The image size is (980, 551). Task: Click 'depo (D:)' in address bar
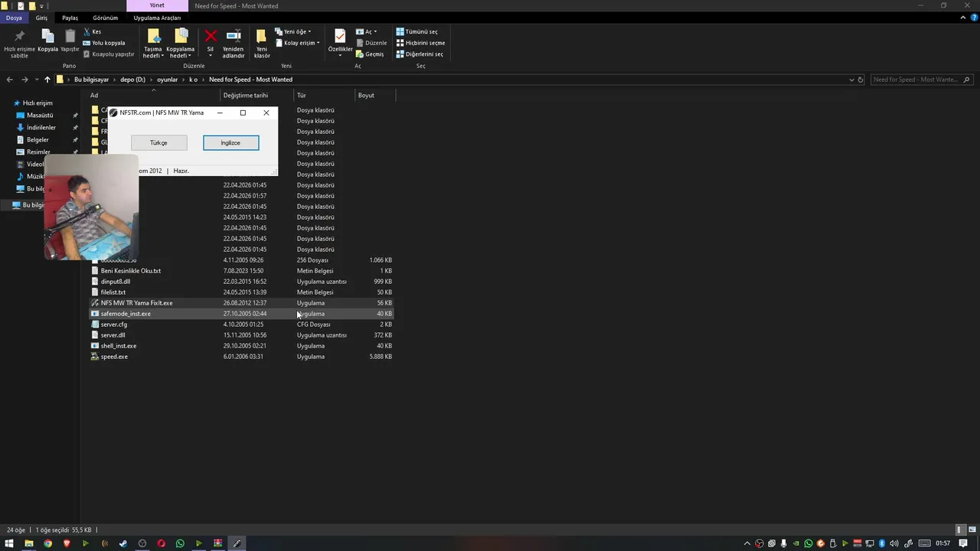pos(132,80)
